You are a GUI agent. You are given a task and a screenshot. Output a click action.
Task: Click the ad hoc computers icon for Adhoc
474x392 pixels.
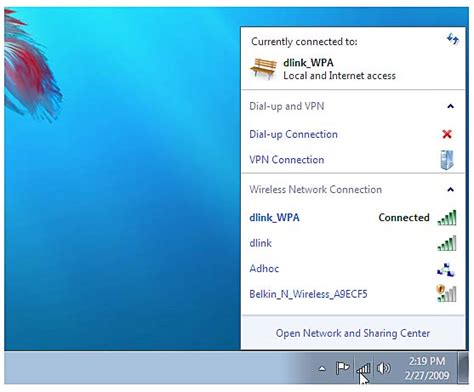click(x=446, y=269)
